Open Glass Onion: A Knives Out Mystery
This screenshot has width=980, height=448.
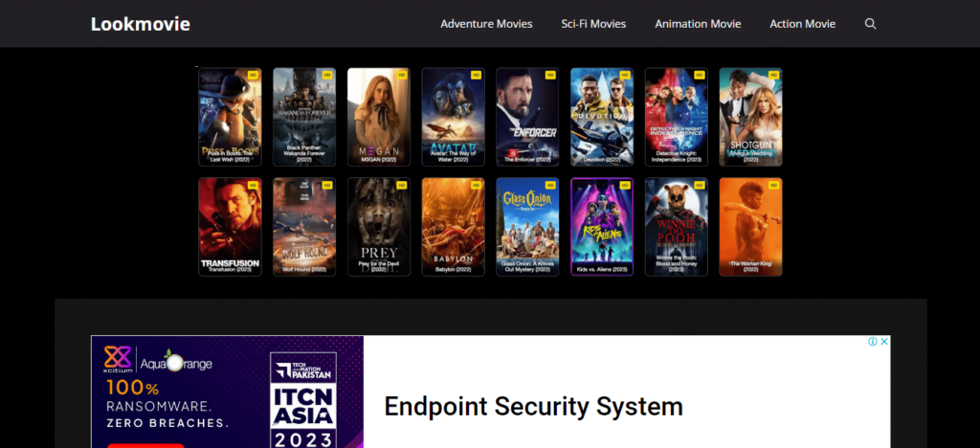(x=527, y=227)
